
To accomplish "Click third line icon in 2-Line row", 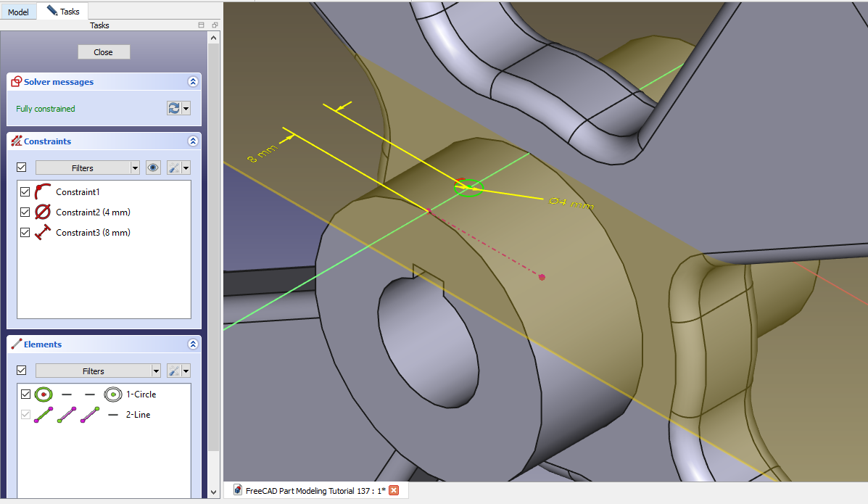I will [90, 414].
